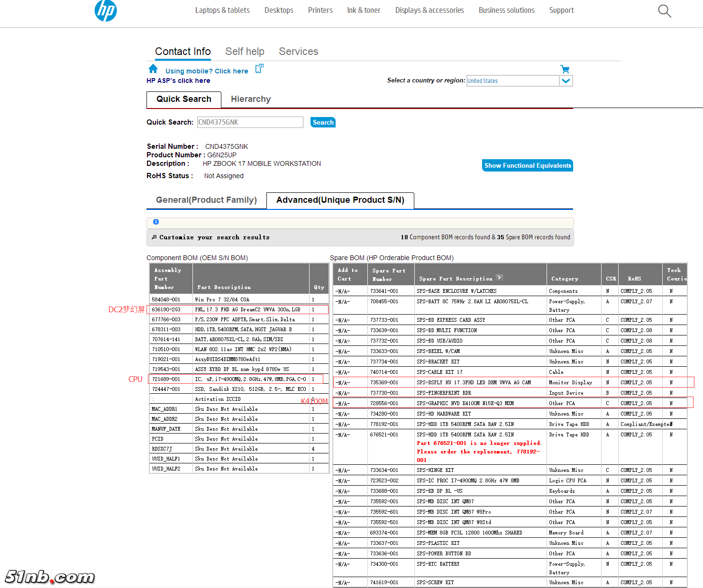The height and width of the screenshot is (588, 703).
Task: Click the mobile device icon
Action: 259,69
